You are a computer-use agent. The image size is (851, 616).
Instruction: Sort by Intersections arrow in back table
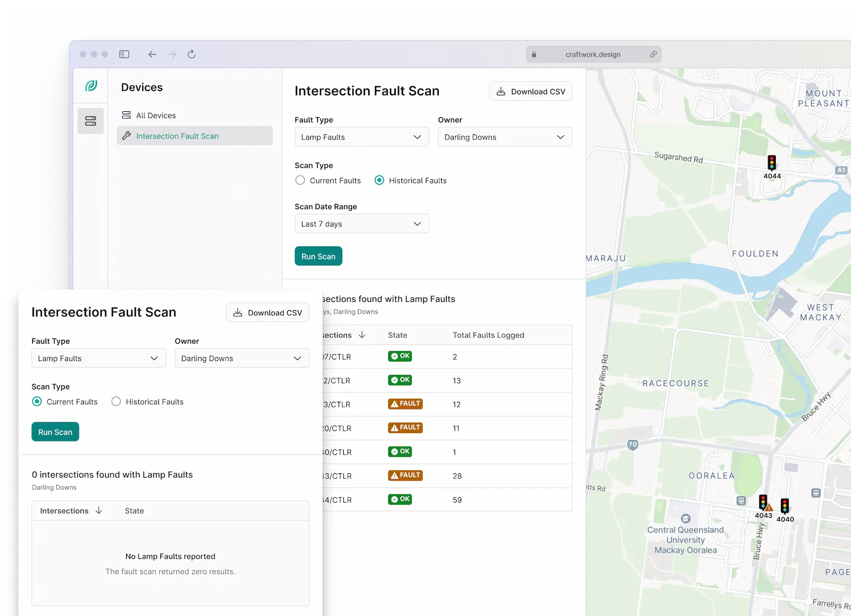362,335
